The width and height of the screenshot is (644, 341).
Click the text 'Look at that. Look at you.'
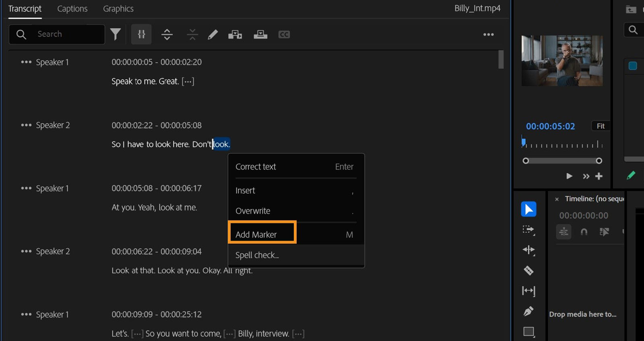(x=156, y=271)
